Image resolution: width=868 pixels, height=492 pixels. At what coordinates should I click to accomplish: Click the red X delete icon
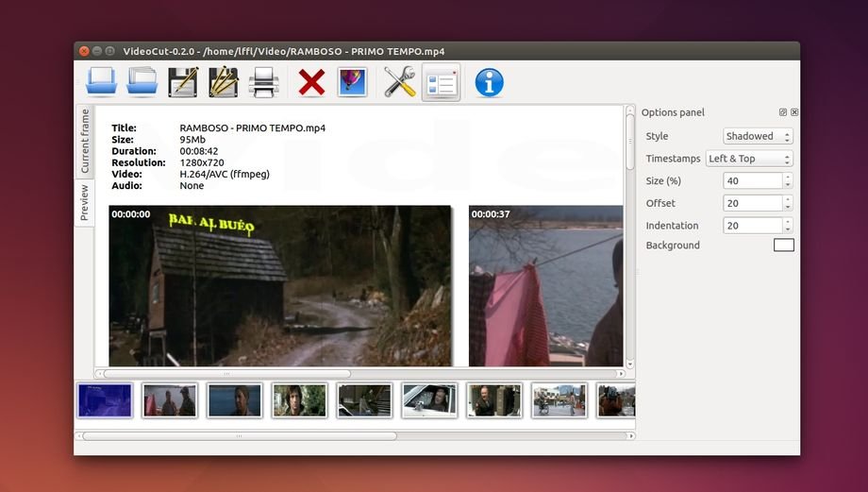pos(311,83)
